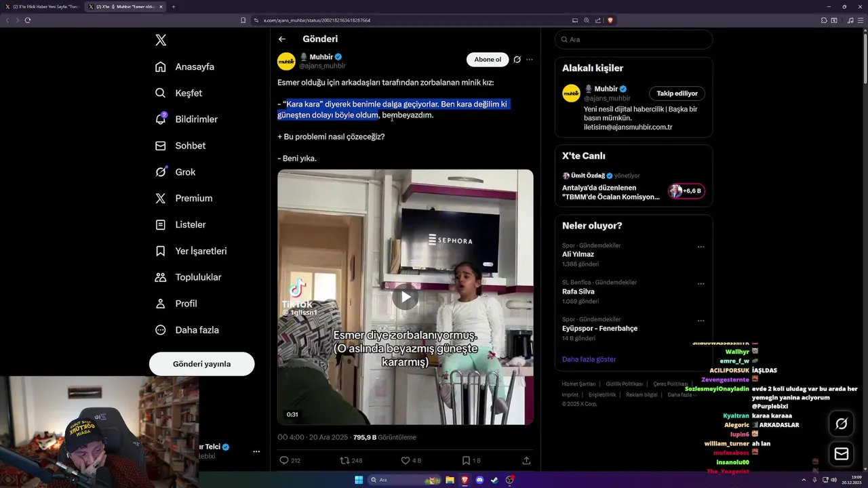868x488 pixels.
Task: Switch to first X browser tab
Action: 42,7
